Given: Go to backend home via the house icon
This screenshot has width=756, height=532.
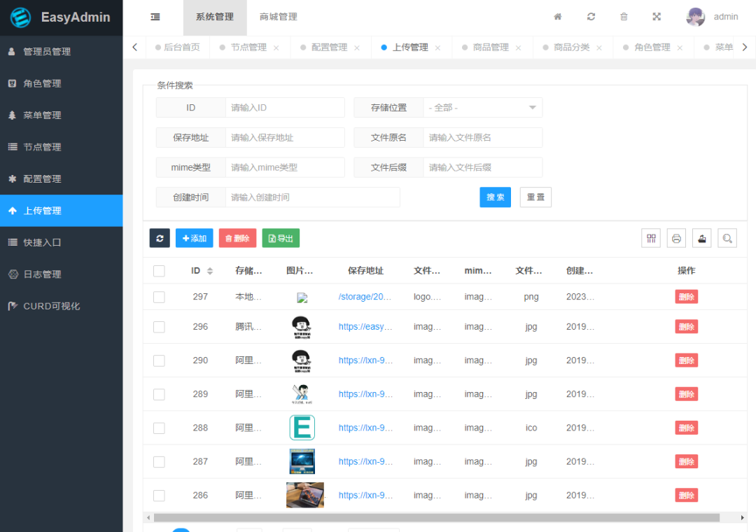Looking at the screenshot, I should tap(557, 15).
